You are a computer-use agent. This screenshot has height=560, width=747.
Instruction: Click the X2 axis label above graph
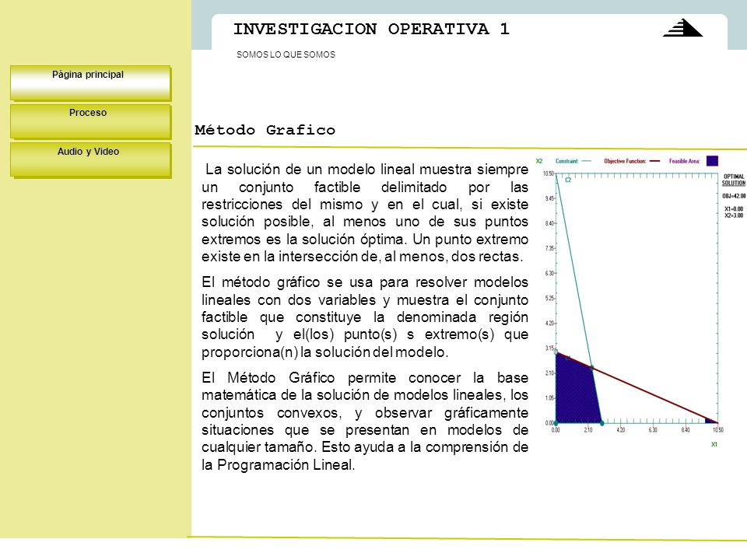538,161
